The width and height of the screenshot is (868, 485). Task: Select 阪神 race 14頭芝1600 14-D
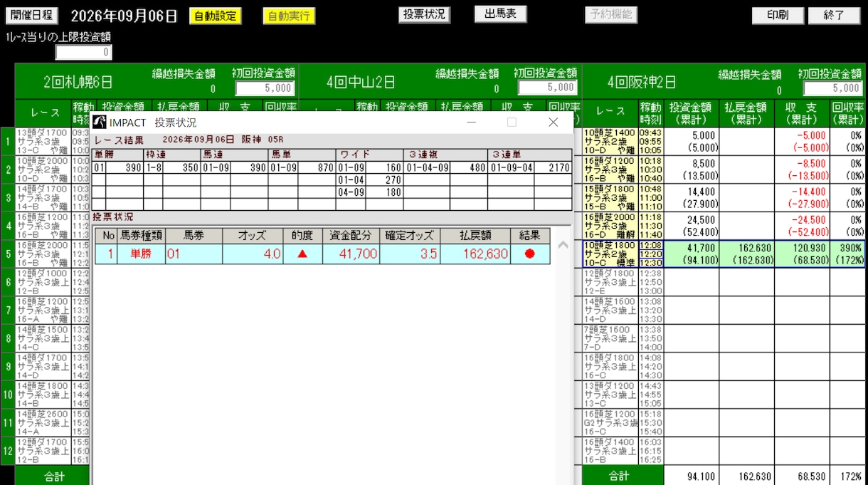pyautogui.click(x=610, y=309)
